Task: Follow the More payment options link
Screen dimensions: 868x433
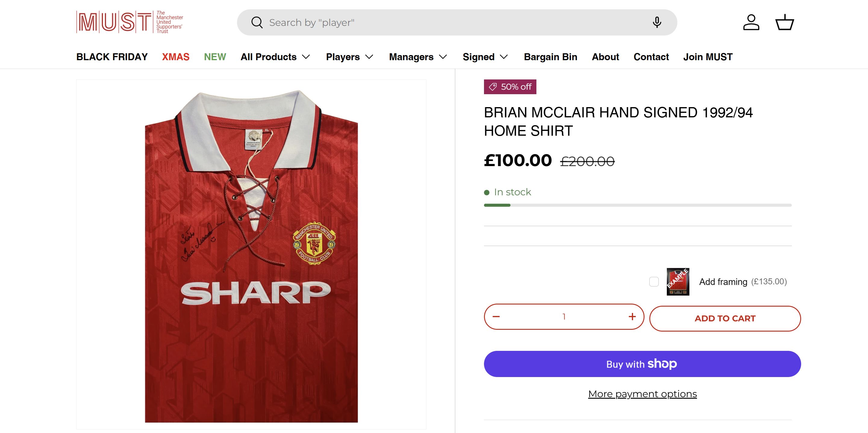Action: tap(642, 394)
